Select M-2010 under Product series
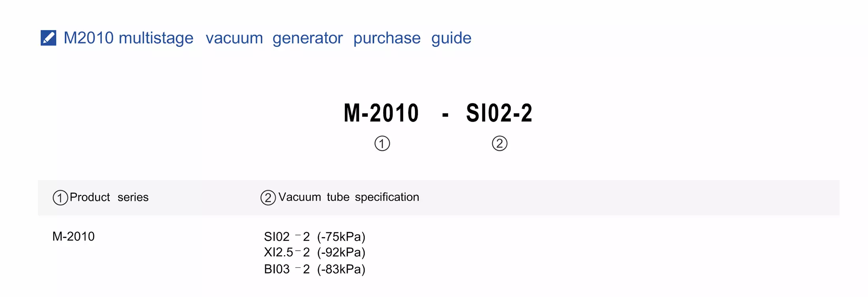The height and width of the screenshot is (297, 868). click(x=73, y=236)
